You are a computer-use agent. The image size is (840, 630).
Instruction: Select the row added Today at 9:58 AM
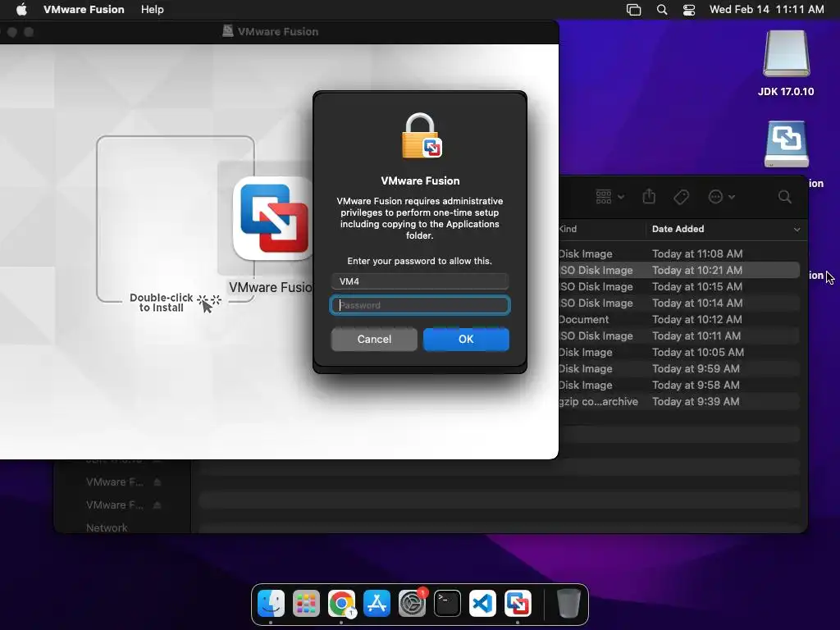[x=679, y=386]
